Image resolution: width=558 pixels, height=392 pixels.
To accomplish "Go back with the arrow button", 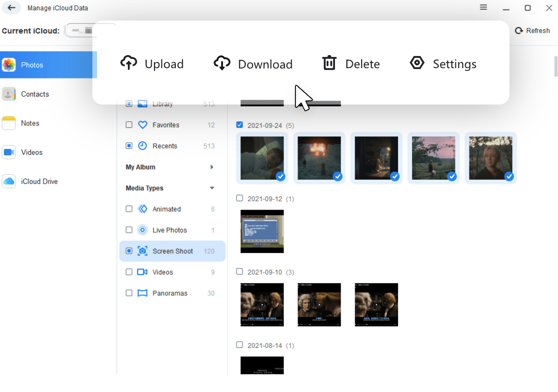I will pos(12,8).
